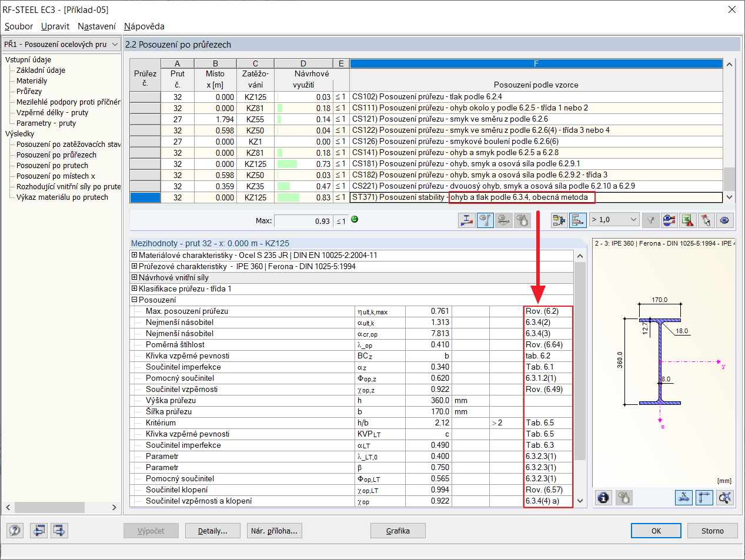Click the result color scale eye icon
The image size is (745, 560).
pos(669,220)
